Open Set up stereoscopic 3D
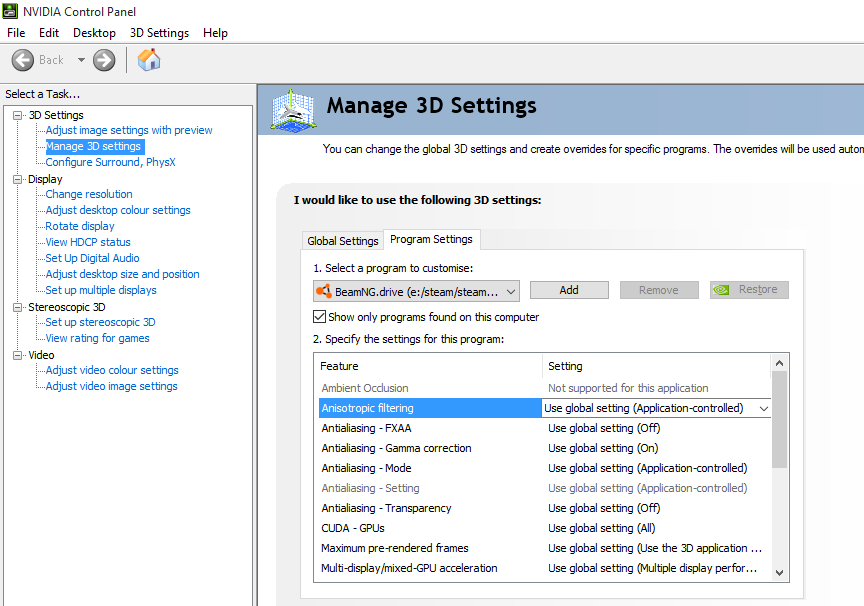The height and width of the screenshot is (606, 864). pos(100,322)
